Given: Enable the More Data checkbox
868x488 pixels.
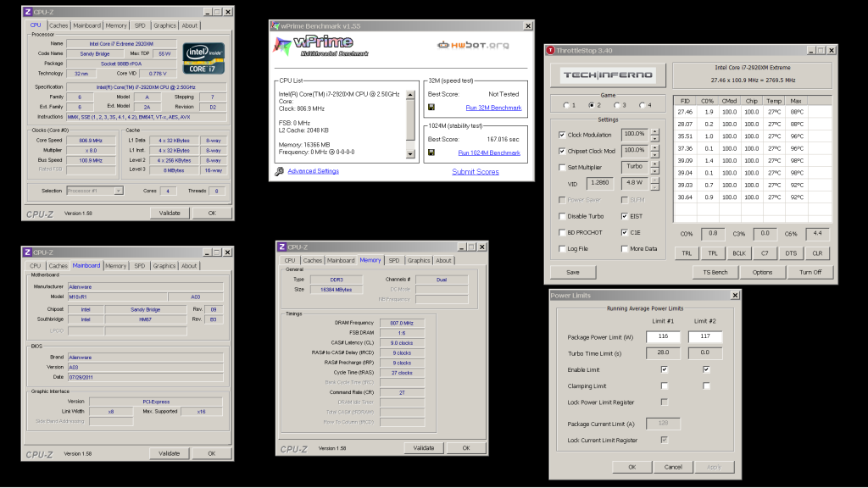Looking at the screenshot, I should pos(625,249).
